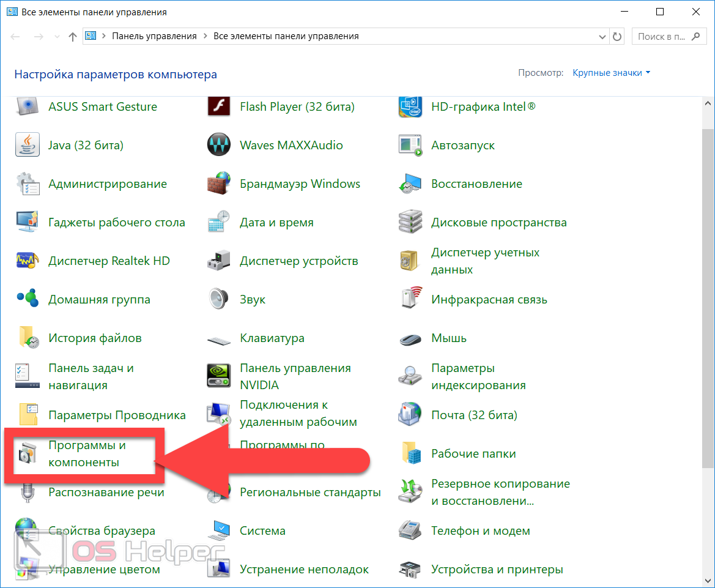Screen dimensions: 715x588
Task: Click the Поиск search input field
Action: [661, 37]
